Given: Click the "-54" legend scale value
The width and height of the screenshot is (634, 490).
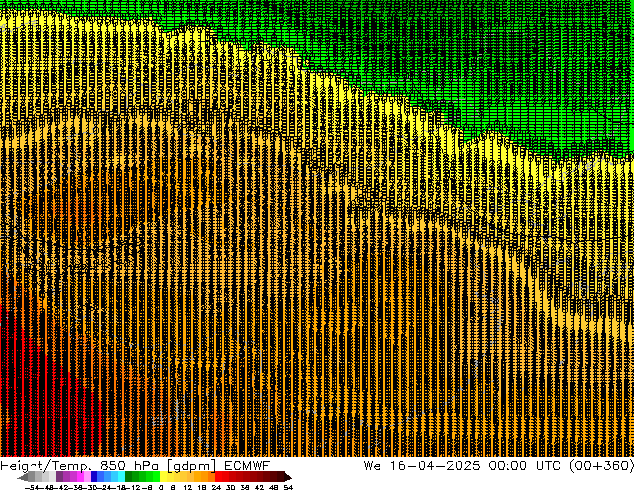Looking at the screenshot, I should pyautogui.click(x=32, y=487).
